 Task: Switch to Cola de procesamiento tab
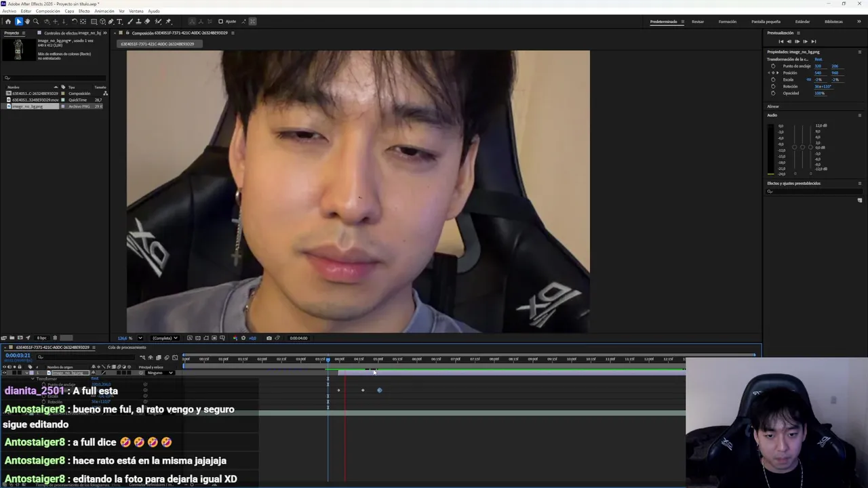click(127, 347)
